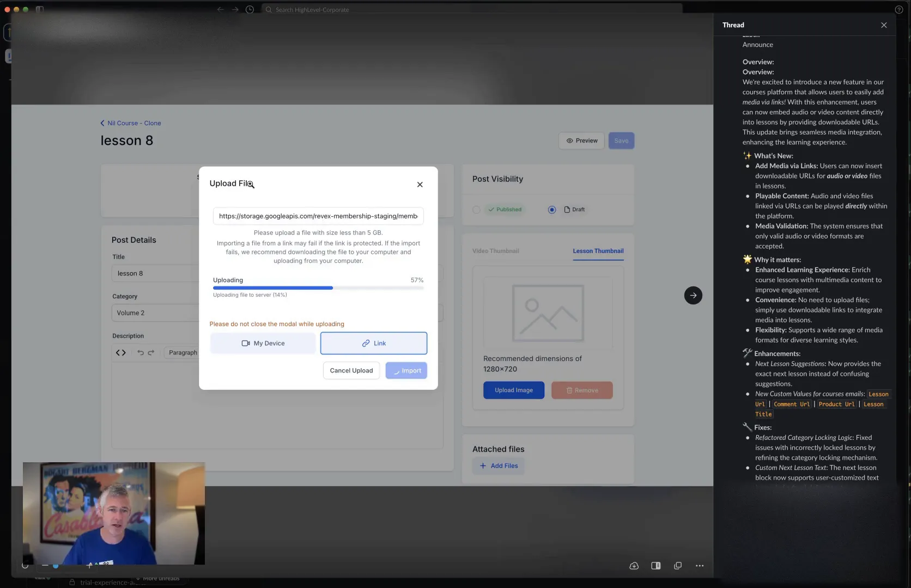Click the Slack sidebar toggle icon
911x588 pixels.
point(40,9)
